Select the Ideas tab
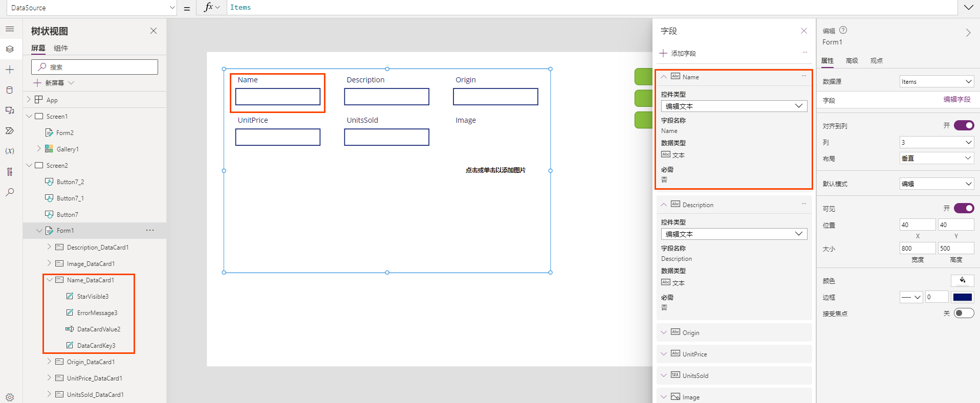The width and height of the screenshot is (980, 403). coord(877,60)
